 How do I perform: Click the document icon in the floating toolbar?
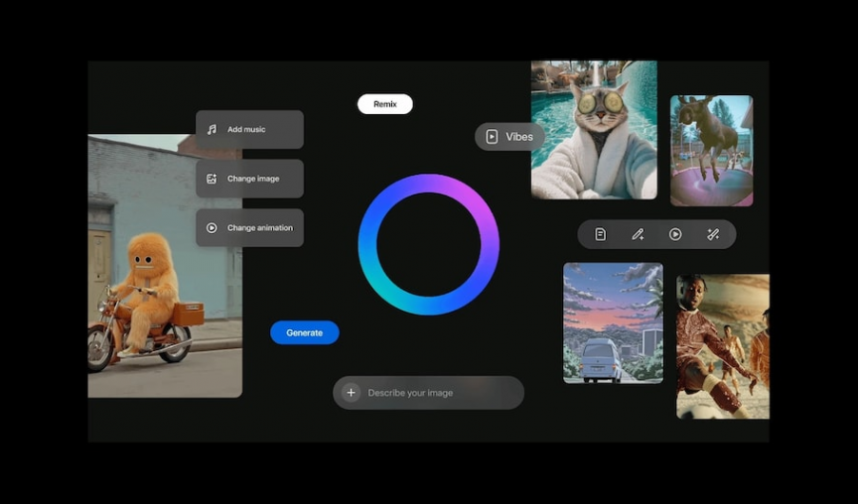[x=600, y=234]
